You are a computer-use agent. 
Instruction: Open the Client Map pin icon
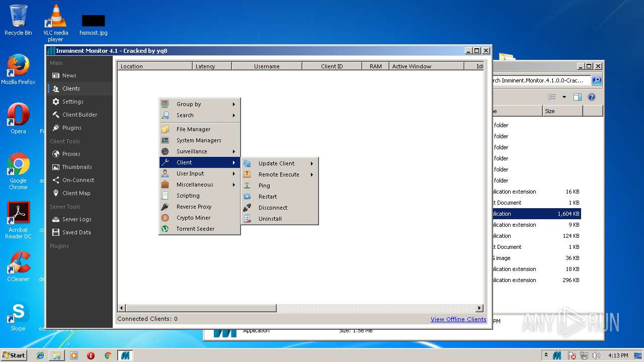pos(56,193)
